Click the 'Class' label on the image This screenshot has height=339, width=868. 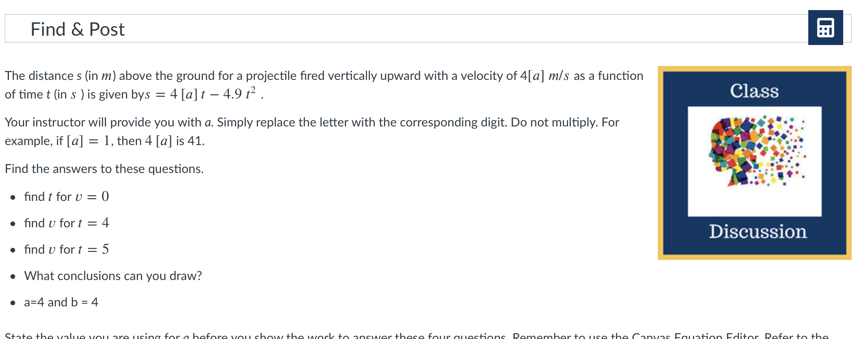[x=756, y=91]
